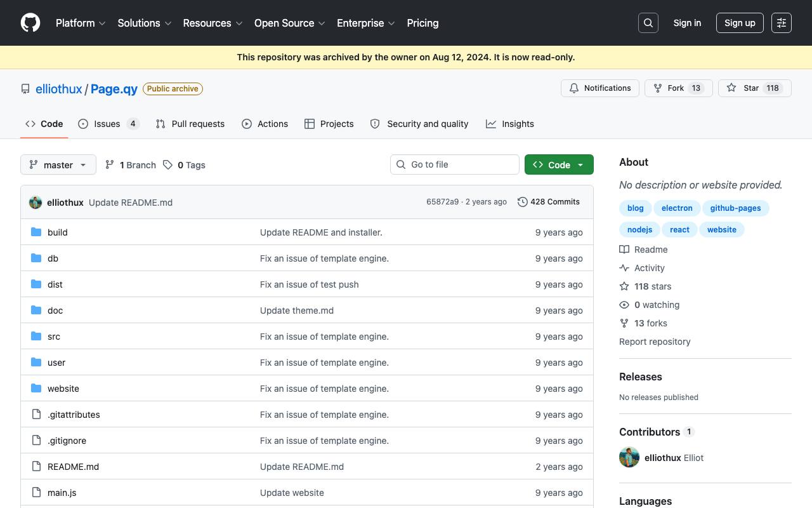Switch to the Code tab
Screen dimensions: 812x508
44,124
